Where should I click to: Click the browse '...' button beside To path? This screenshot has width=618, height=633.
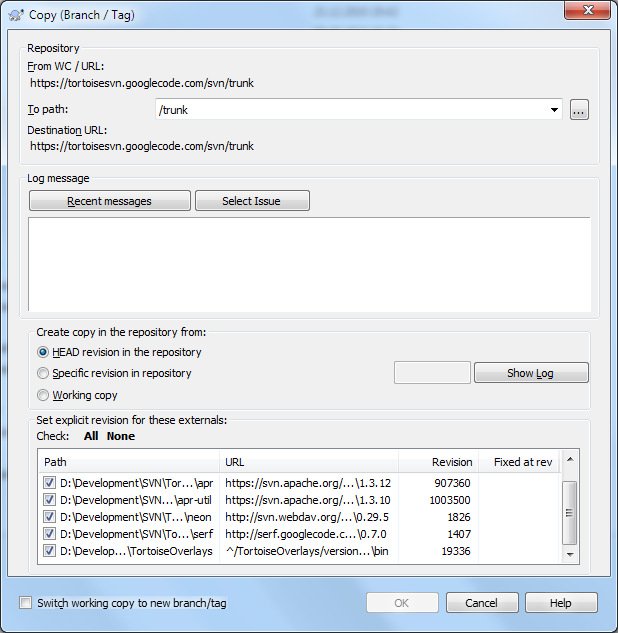(579, 111)
